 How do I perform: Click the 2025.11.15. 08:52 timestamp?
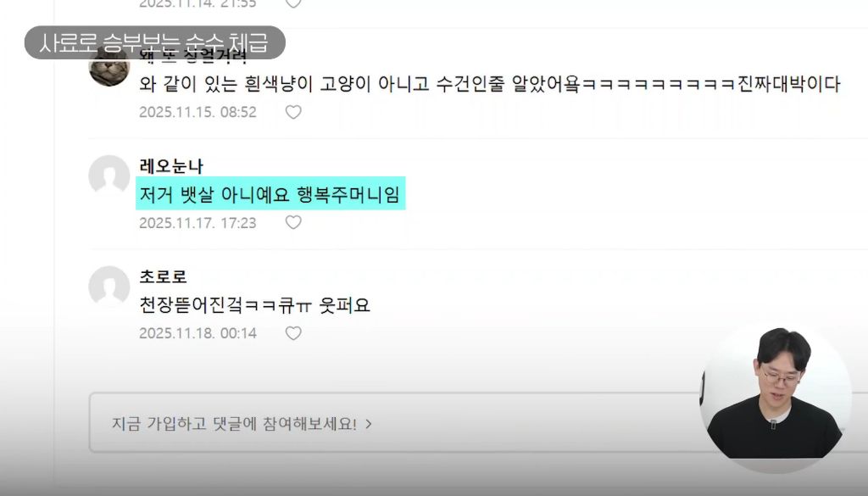(x=198, y=113)
